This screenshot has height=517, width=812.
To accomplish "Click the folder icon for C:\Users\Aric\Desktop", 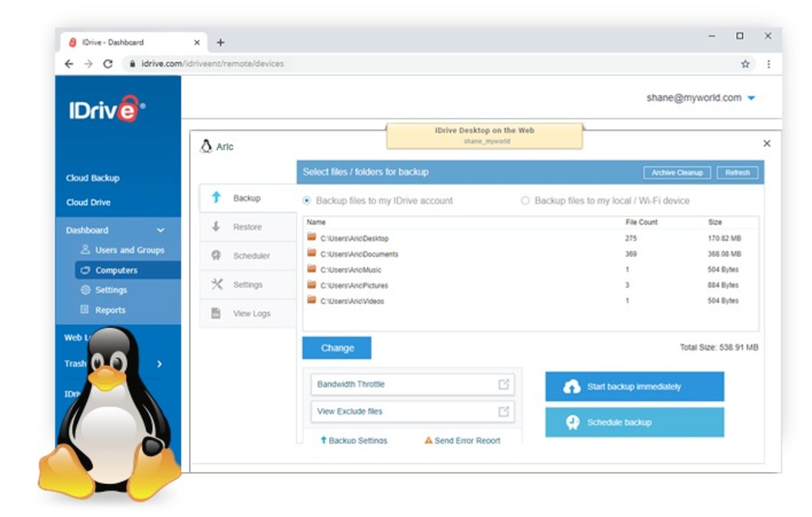I will (x=312, y=237).
